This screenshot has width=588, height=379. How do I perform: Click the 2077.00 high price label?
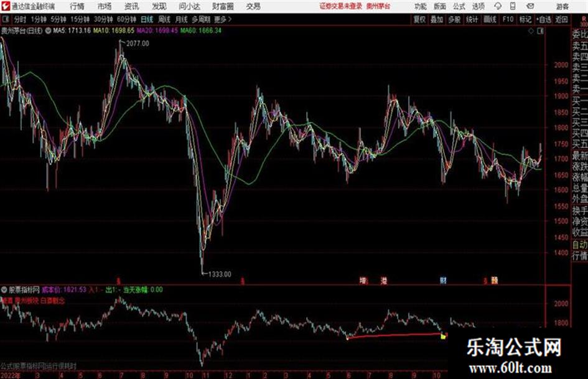[x=138, y=44]
